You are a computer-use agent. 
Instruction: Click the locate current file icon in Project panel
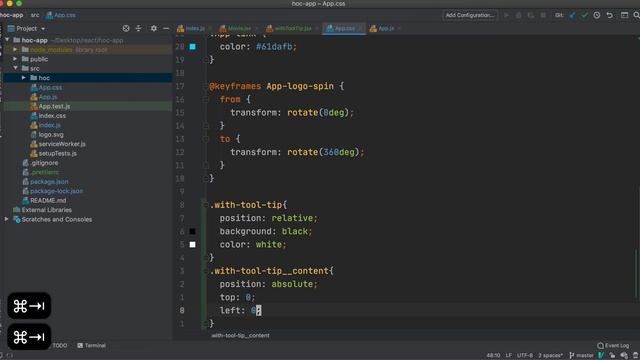coord(126,29)
